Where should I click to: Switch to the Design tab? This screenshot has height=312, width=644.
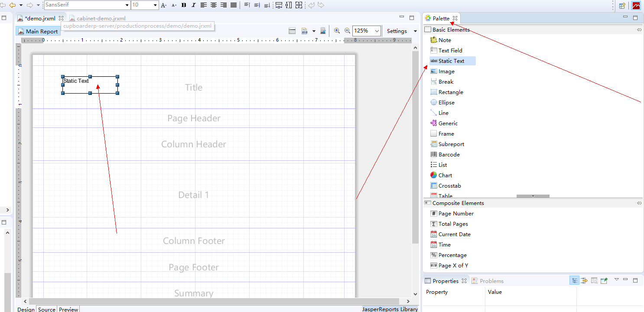pyautogui.click(x=26, y=309)
